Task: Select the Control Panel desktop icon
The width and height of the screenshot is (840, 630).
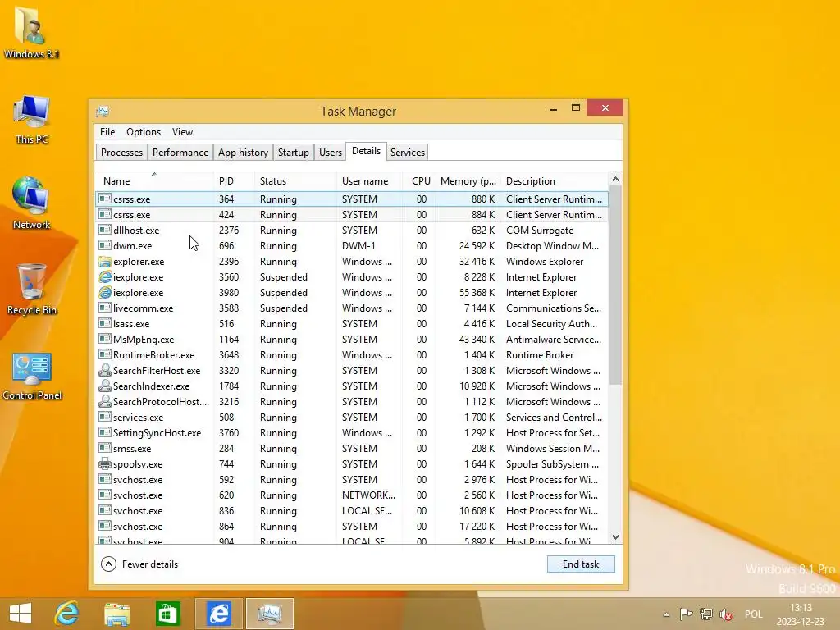Action: tap(32, 376)
